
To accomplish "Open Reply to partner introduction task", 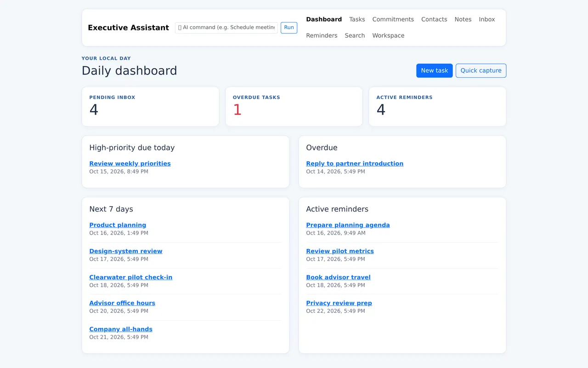I will coord(355,163).
